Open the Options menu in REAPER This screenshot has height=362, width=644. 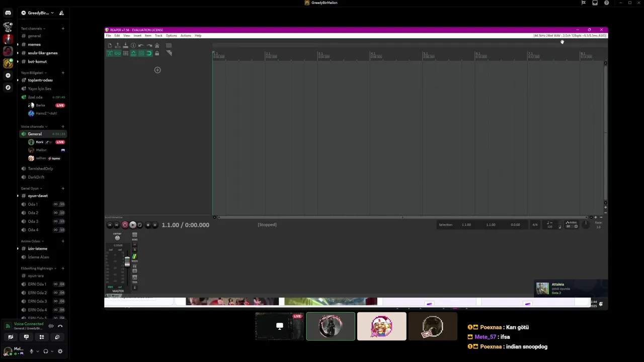point(171,36)
